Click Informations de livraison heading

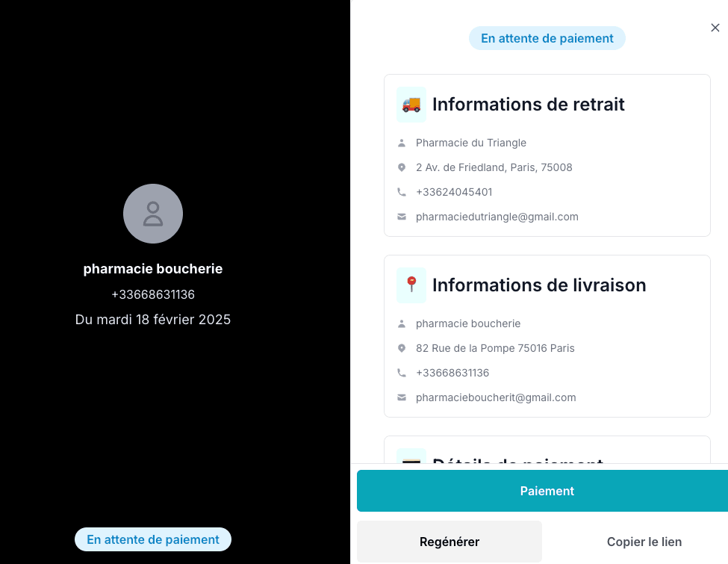point(539,285)
